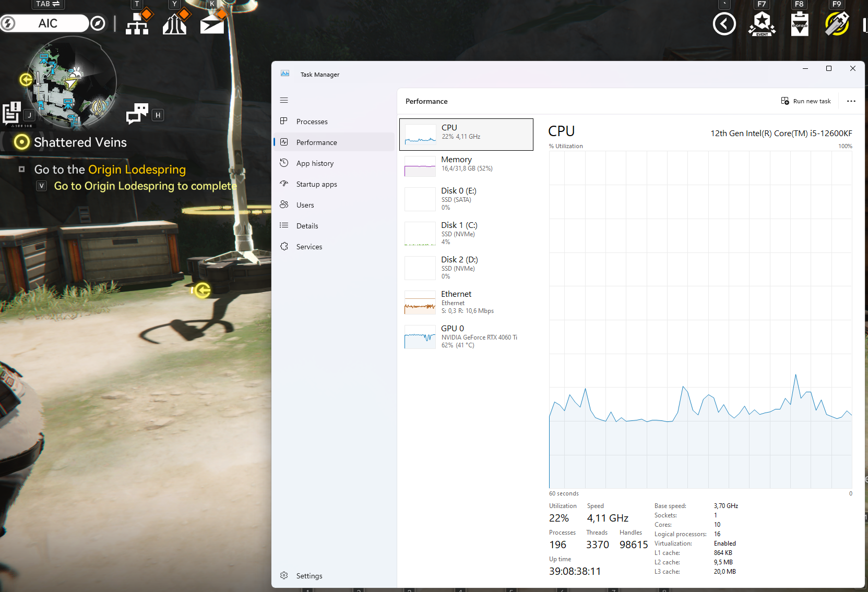Screen dimensions: 868x592
Task: Click the yellow quest icon beside Shattered Veins
Action: click(21, 142)
